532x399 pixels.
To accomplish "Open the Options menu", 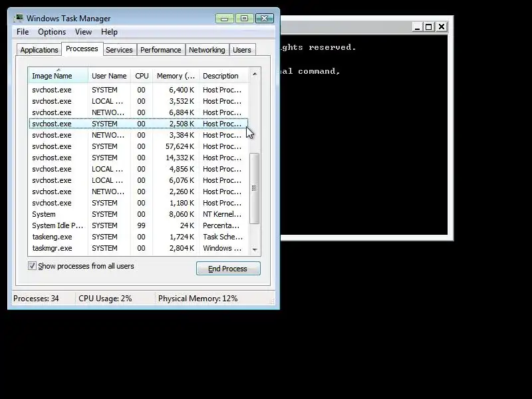I will (52, 32).
